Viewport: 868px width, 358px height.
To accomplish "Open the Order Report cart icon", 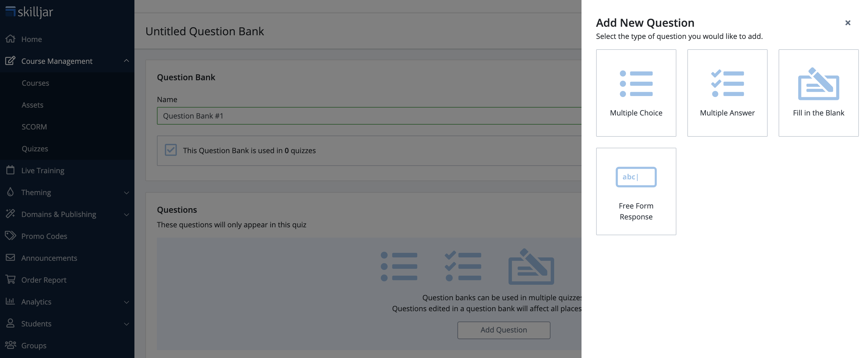I will 10,280.
